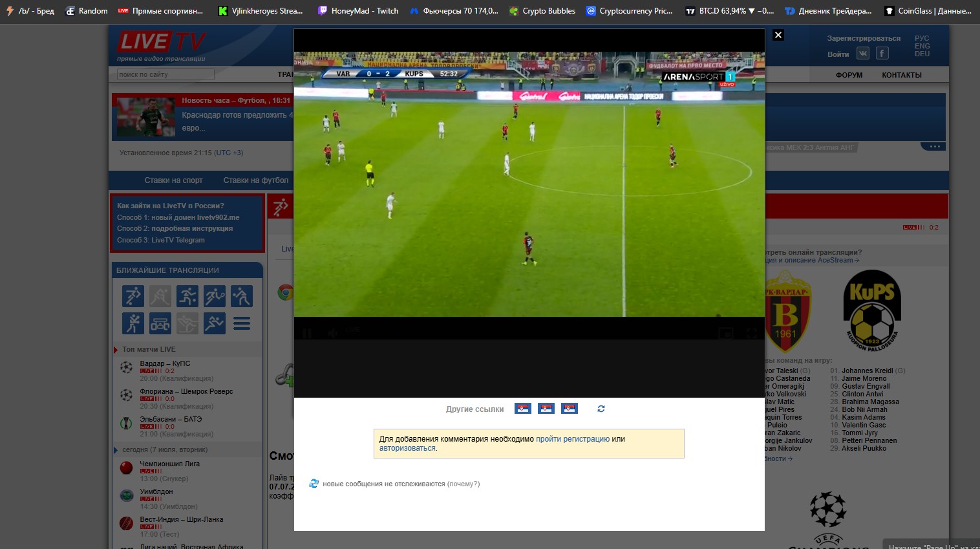
Task: Switch the video player to fullscreen
Action: click(x=751, y=333)
